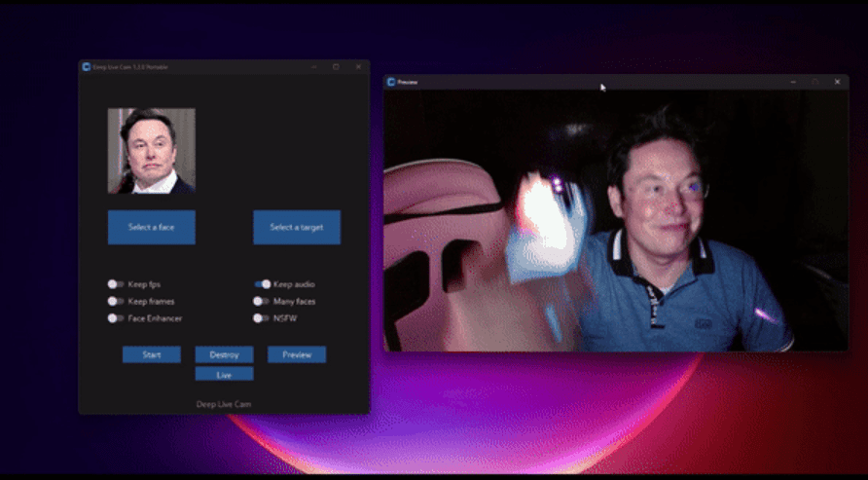Maximize the Preview window

click(815, 82)
